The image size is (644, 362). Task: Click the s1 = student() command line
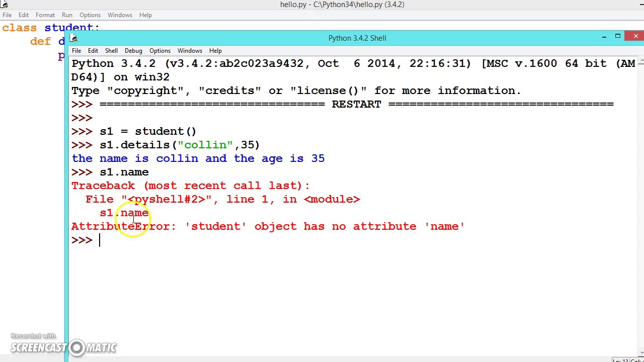click(148, 132)
